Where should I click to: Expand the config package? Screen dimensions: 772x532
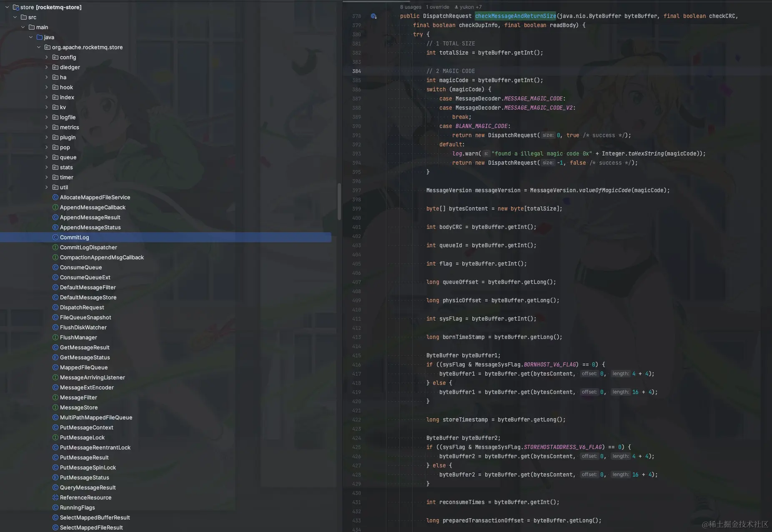pos(47,57)
